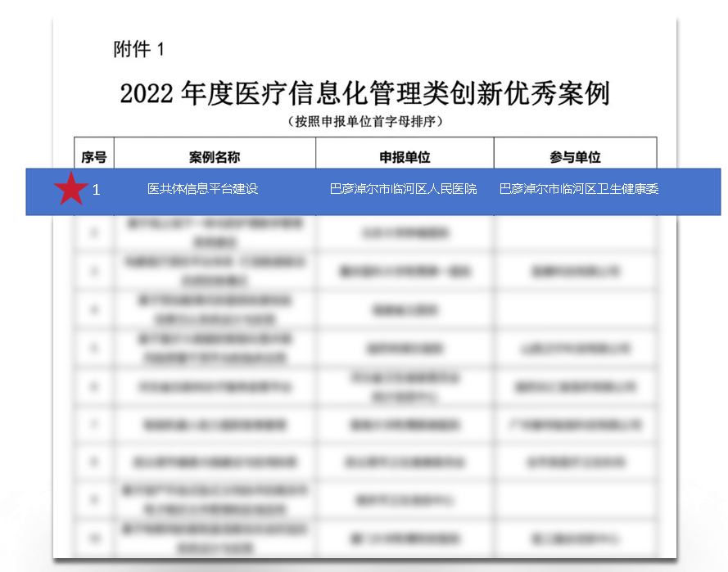The height and width of the screenshot is (572, 728).
Task: Click the 附件 1 label
Action: pos(139,49)
